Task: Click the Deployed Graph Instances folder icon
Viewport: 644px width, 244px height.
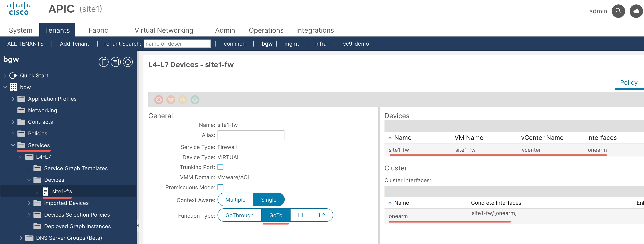Action: coord(38,226)
